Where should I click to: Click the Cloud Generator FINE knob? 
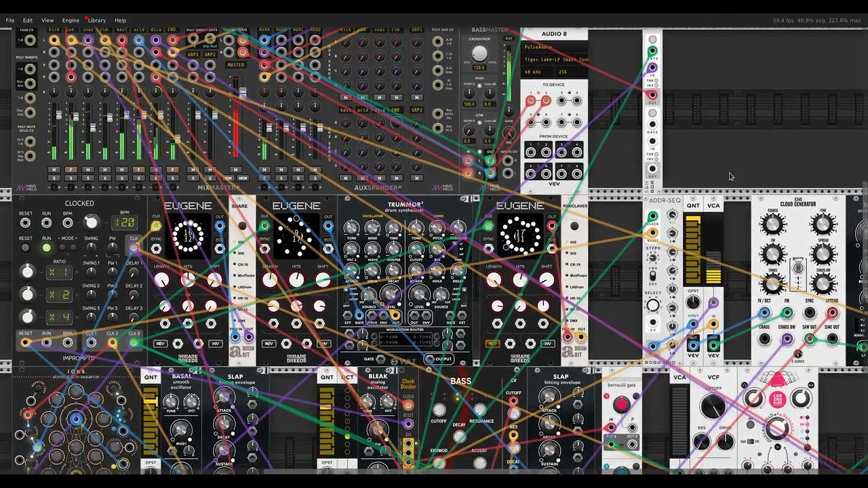[823, 224]
